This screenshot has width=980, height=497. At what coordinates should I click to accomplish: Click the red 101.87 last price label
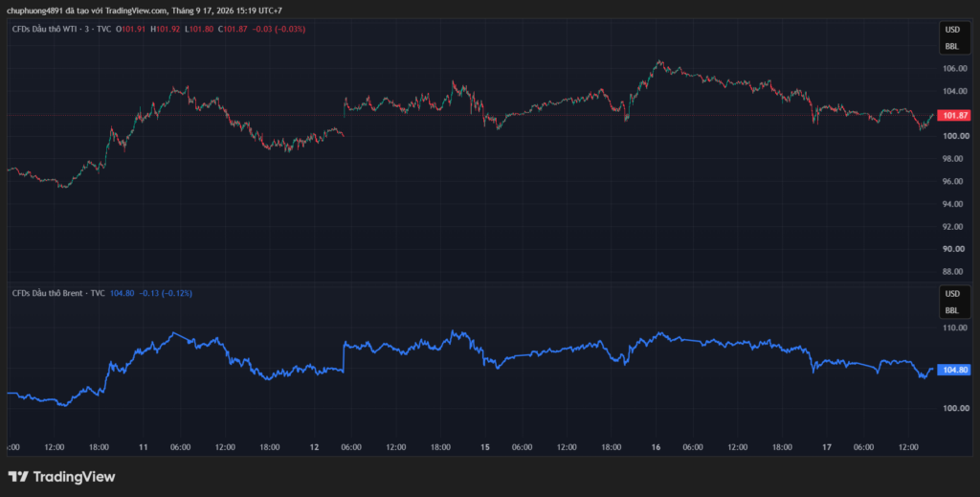[956, 115]
